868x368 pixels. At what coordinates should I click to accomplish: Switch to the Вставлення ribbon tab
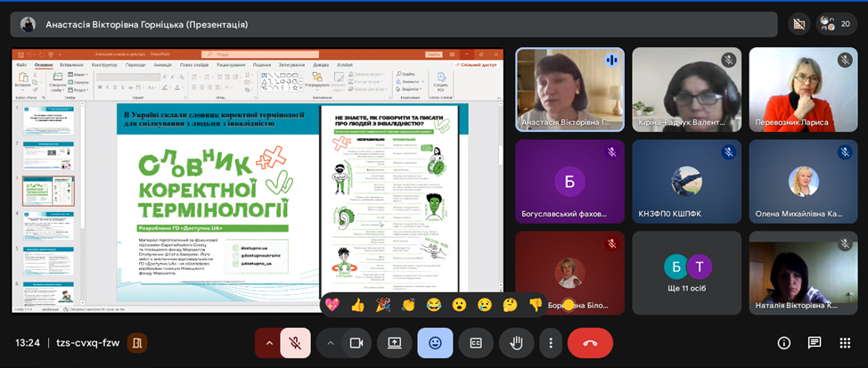point(71,65)
